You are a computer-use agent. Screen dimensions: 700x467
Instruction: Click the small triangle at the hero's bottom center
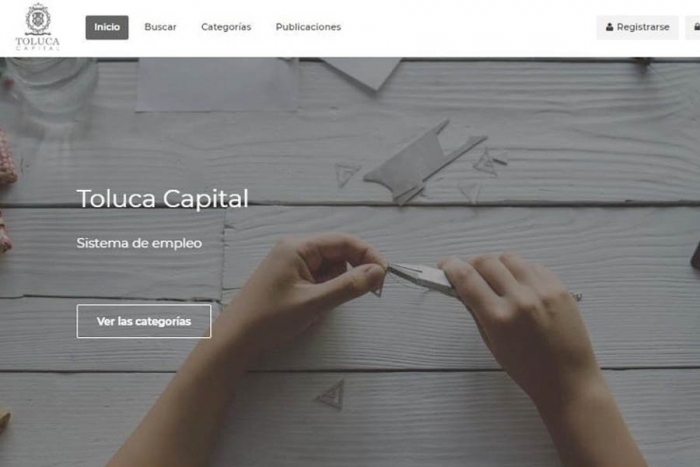(x=332, y=394)
